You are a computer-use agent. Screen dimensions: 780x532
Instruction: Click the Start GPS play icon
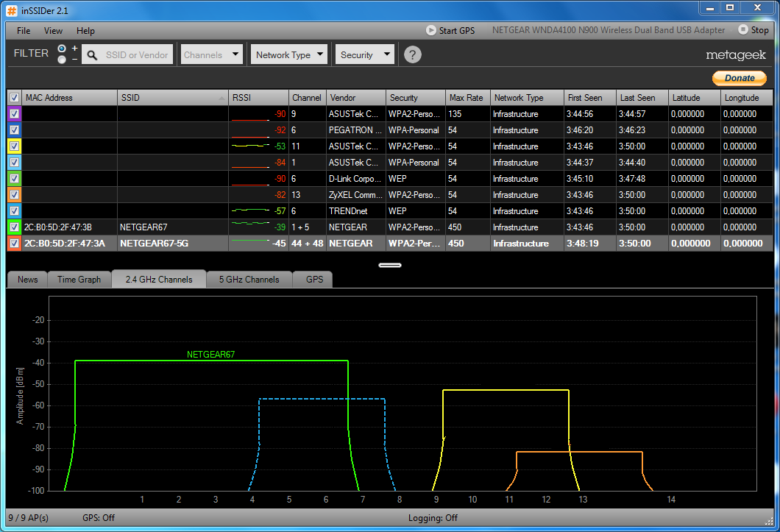[430, 30]
